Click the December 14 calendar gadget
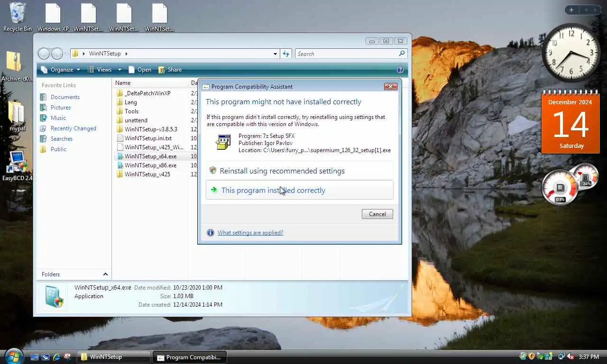 click(571, 122)
